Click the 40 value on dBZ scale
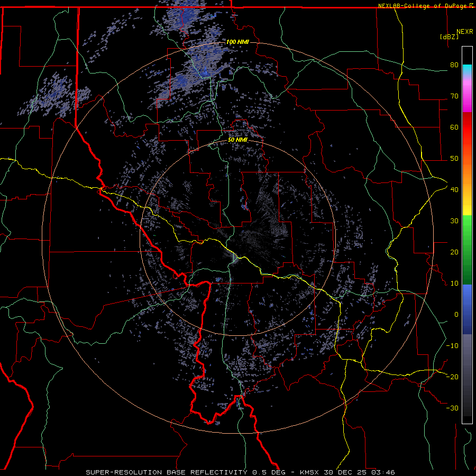The height and width of the screenshot is (476, 476). click(454, 189)
